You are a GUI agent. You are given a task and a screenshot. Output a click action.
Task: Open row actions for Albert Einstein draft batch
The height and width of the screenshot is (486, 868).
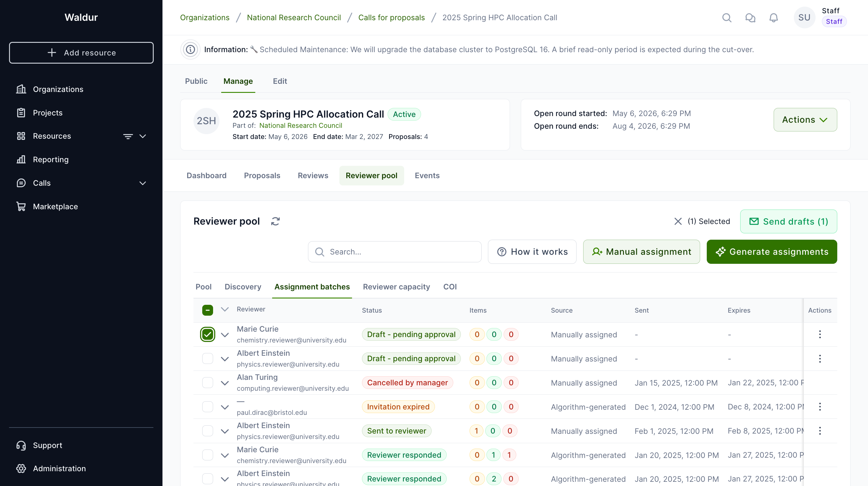(820, 358)
